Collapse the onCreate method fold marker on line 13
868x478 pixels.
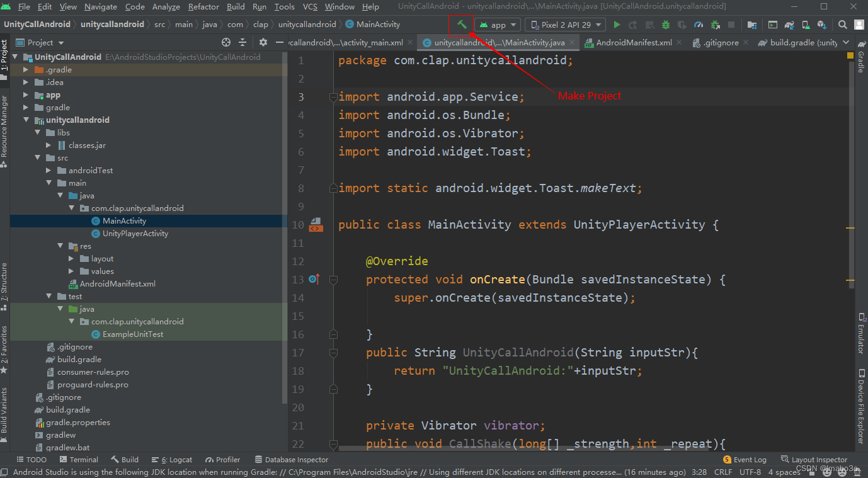click(333, 279)
